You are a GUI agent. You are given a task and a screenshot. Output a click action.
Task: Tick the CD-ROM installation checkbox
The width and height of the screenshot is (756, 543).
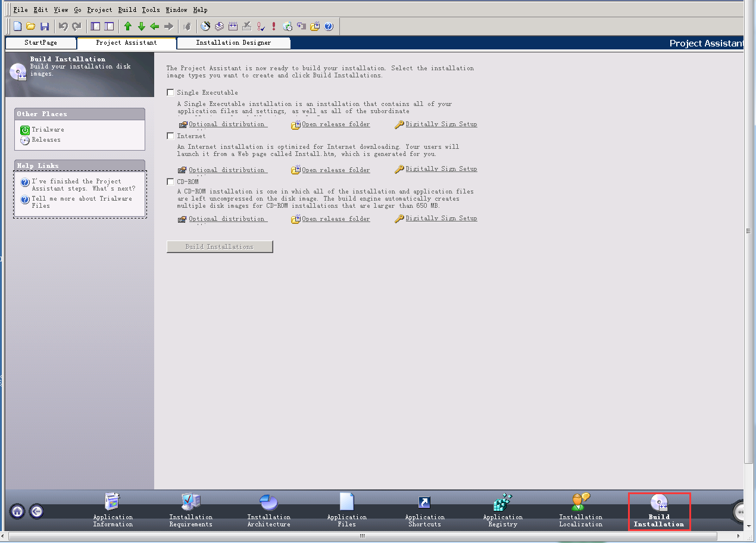pyautogui.click(x=171, y=182)
